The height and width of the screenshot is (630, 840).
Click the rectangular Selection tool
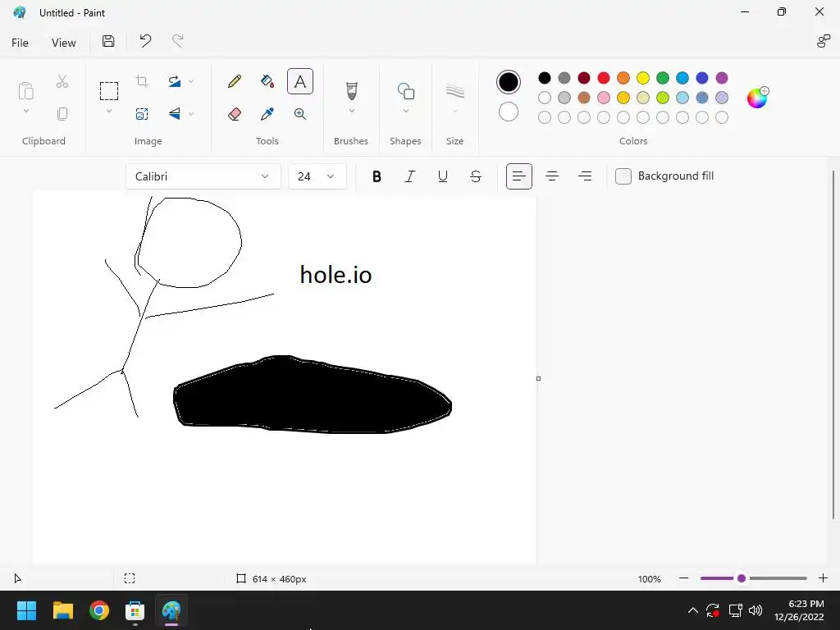click(x=109, y=91)
